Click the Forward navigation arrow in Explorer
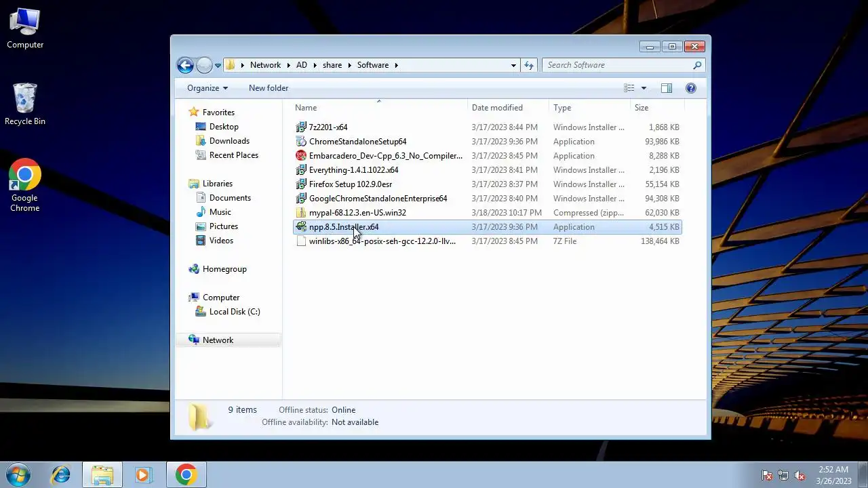 [x=204, y=65]
